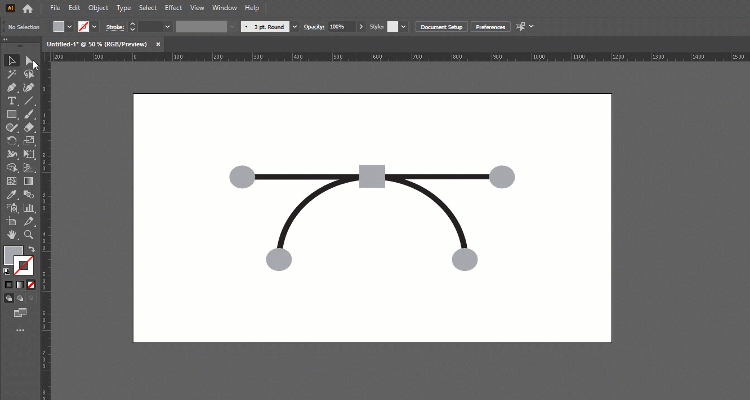Viewport: 750px width, 400px height.
Task: Choose the Rectangle tool
Action: click(12, 114)
